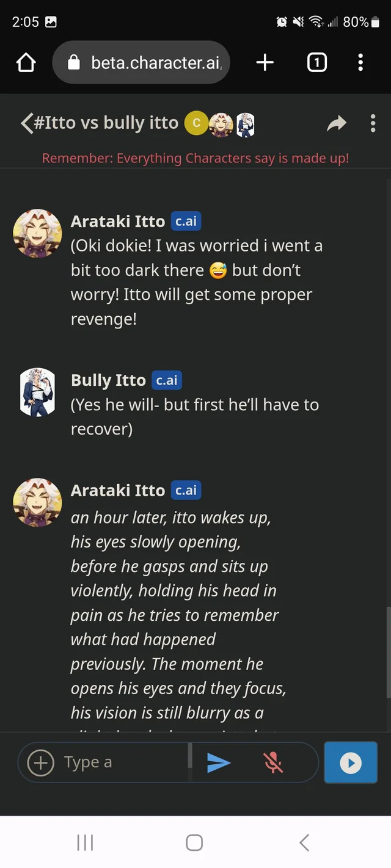Tap the yellow 'C' user avatar in header
Screen dimensions: 391x868
[196, 123]
